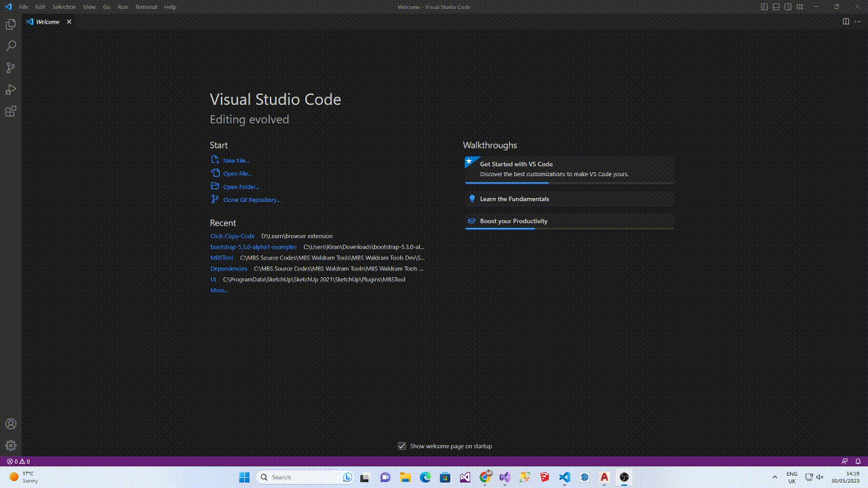The image size is (868, 488).
Task: Open the Extensions view
Action: (11, 111)
